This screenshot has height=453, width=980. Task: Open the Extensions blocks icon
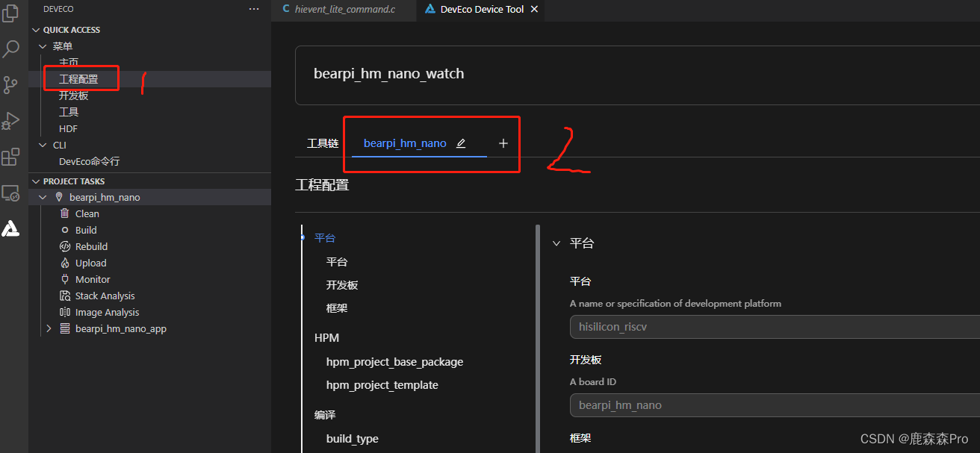(x=10, y=157)
